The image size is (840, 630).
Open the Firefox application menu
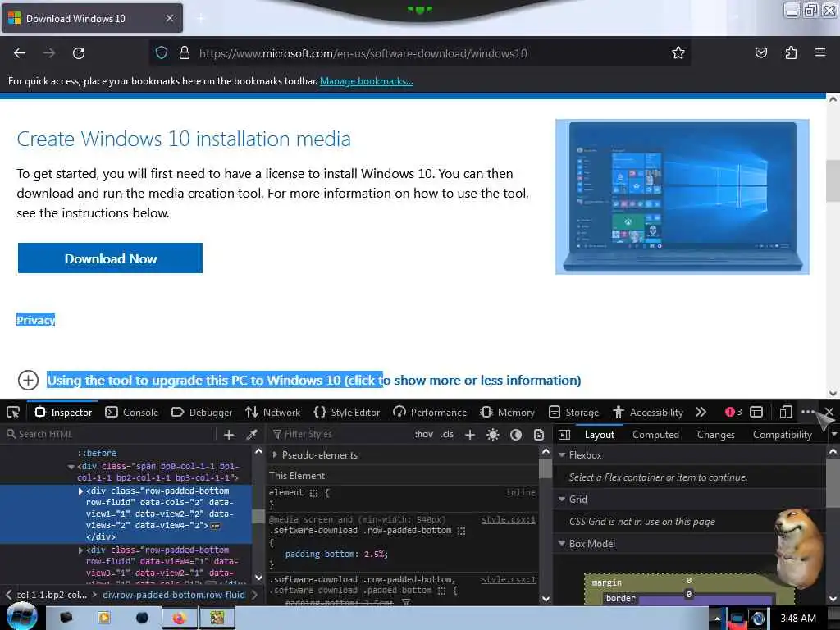pos(820,52)
